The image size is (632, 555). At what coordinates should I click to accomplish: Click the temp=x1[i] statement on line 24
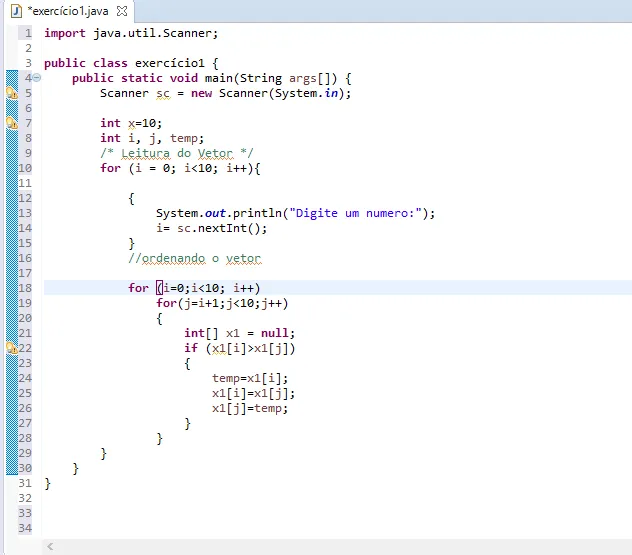tap(250, 378)
